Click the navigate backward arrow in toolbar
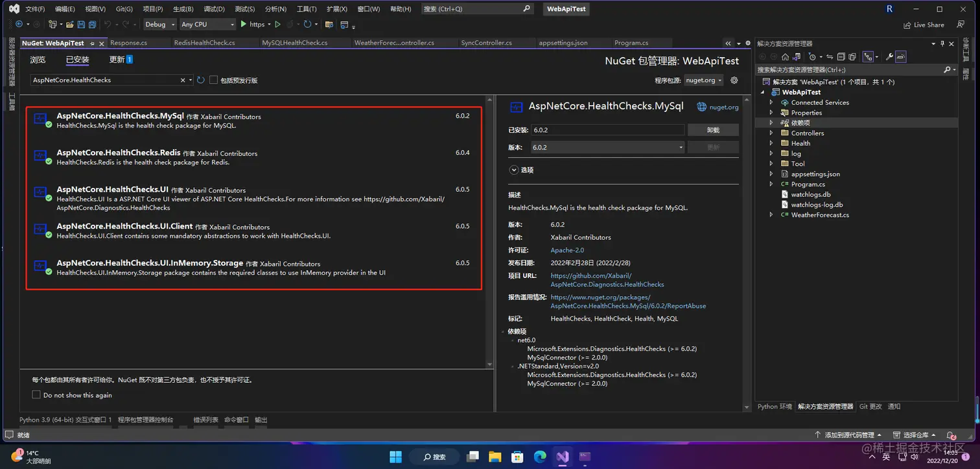 click(19, 24)
